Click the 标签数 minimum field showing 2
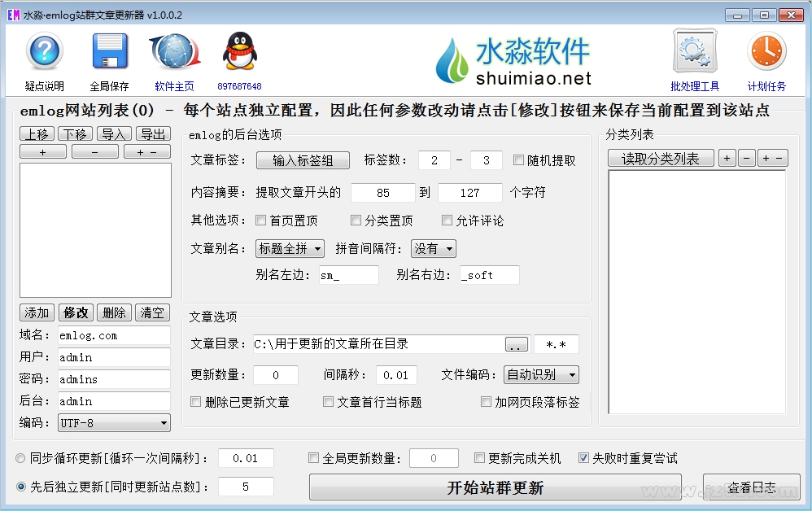This screenshot has width=812, height=511. pyautogui.click(x=434, y=160)
